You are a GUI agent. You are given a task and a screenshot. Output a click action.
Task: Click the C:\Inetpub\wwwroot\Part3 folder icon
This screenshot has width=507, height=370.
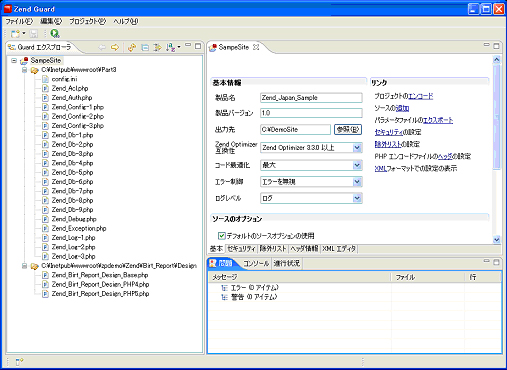34,70
